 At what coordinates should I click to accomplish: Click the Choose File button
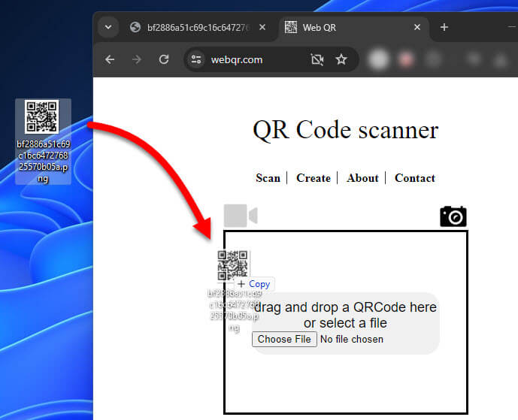click(x=284, y=339)
